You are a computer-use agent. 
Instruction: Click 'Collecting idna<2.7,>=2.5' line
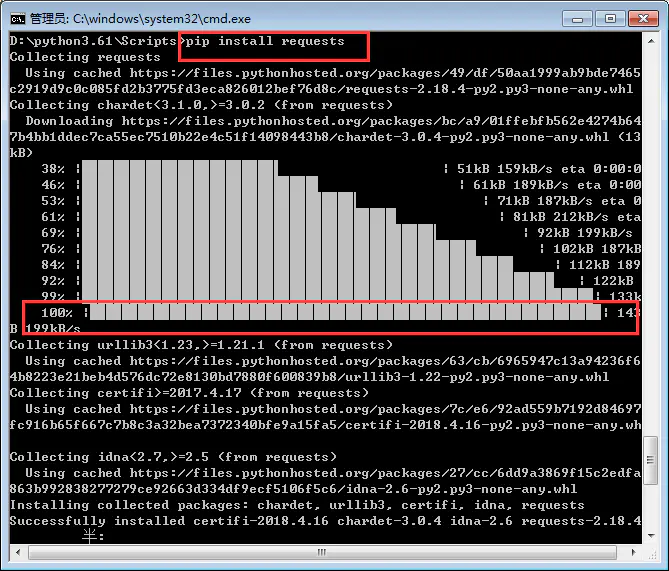tap(173, 457)
